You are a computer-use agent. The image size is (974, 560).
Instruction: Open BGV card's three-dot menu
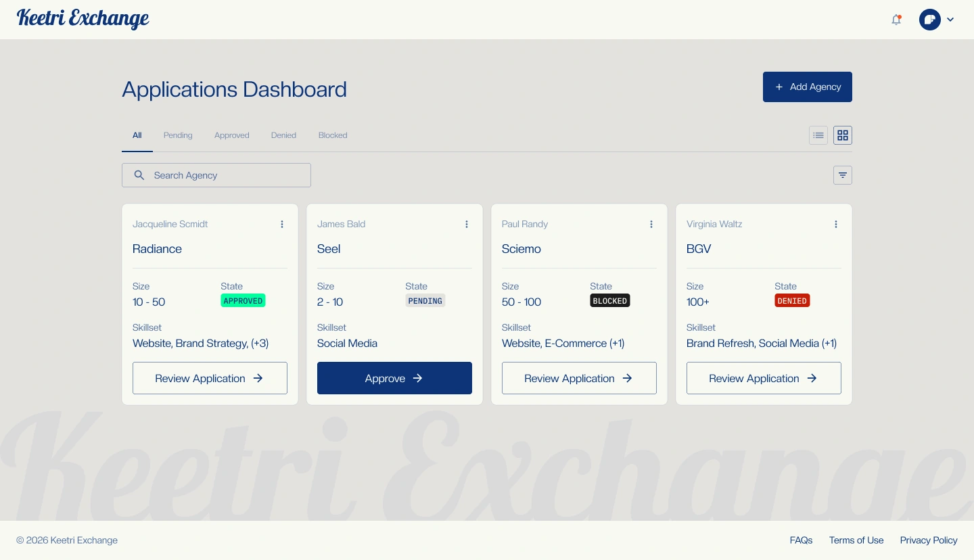tap(836, 224)
